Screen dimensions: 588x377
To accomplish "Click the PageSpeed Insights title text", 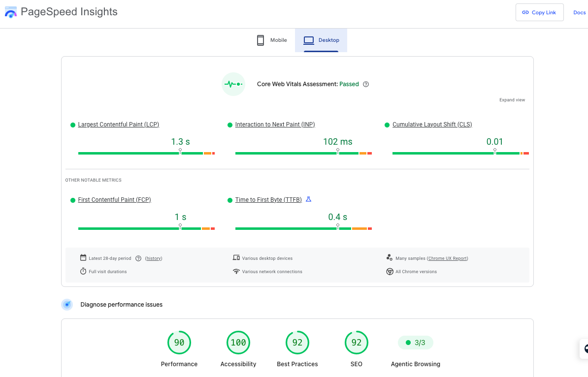I will 69,12.
